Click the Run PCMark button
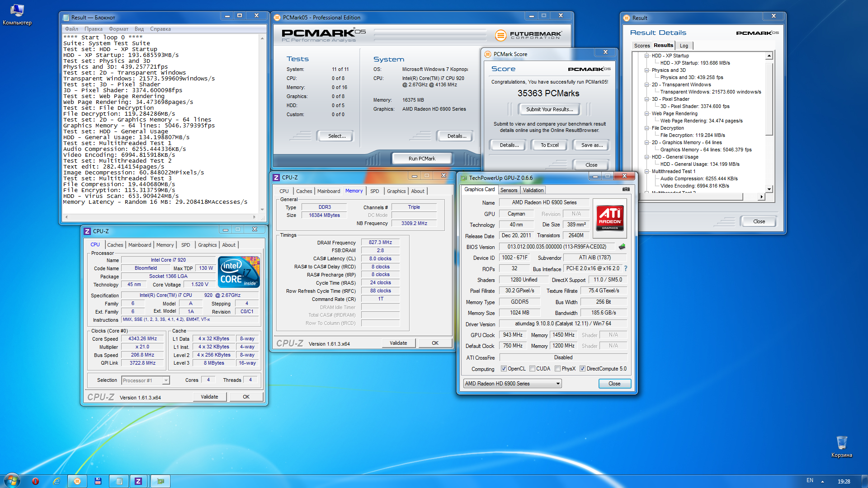The height and width of the screenshot is (488, 868). [422, 159]
